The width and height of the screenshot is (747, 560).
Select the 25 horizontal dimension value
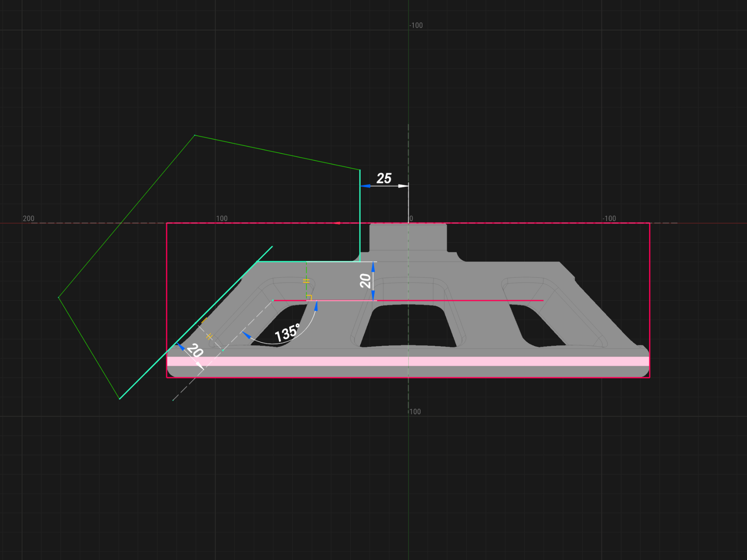[x=384, y=178]
